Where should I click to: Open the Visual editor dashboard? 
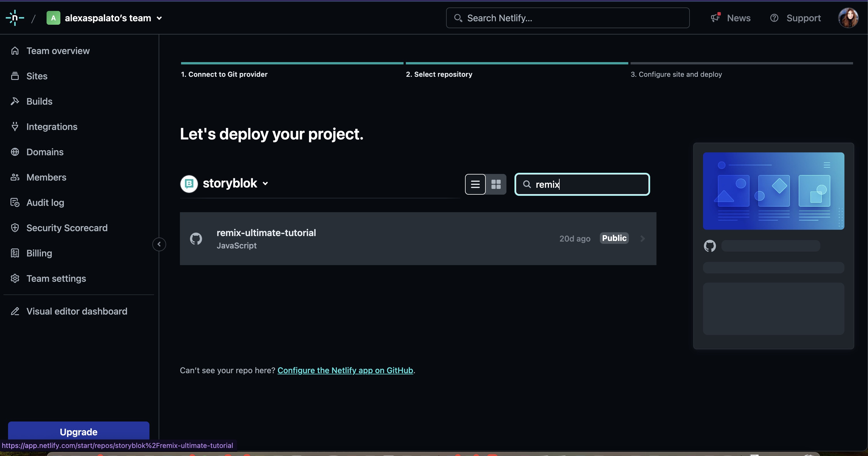click(77, 311)
